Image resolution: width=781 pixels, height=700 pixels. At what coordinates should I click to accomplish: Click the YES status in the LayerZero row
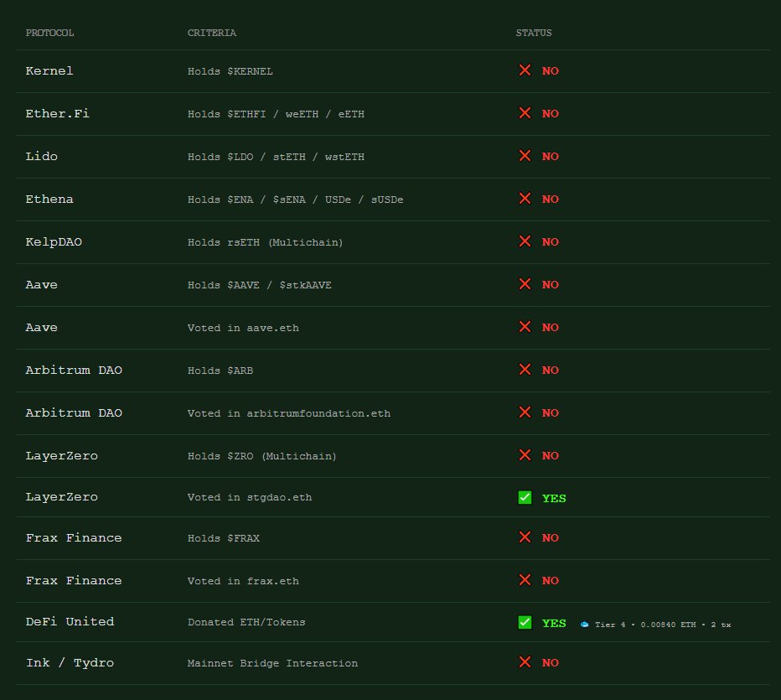554,498
